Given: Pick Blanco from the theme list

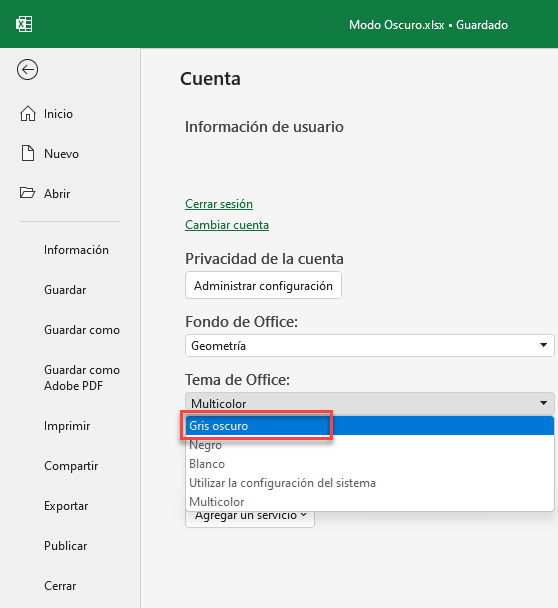Looking at the screenshot, I should click(370, 464).
